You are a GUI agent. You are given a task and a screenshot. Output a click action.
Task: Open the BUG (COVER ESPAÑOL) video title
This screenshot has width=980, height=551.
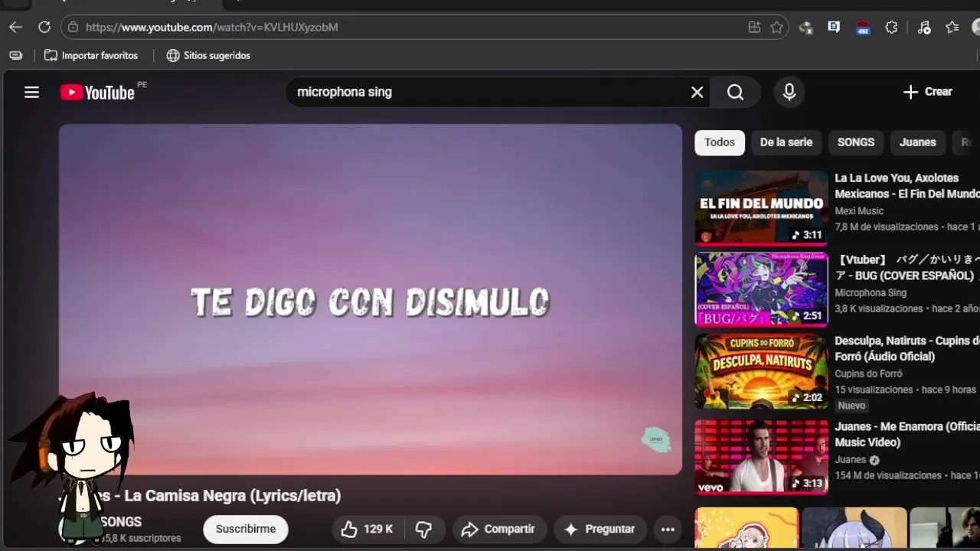tap(907, 268)
